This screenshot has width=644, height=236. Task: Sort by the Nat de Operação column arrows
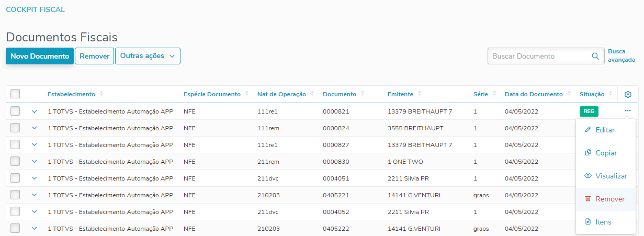[312, 94]
